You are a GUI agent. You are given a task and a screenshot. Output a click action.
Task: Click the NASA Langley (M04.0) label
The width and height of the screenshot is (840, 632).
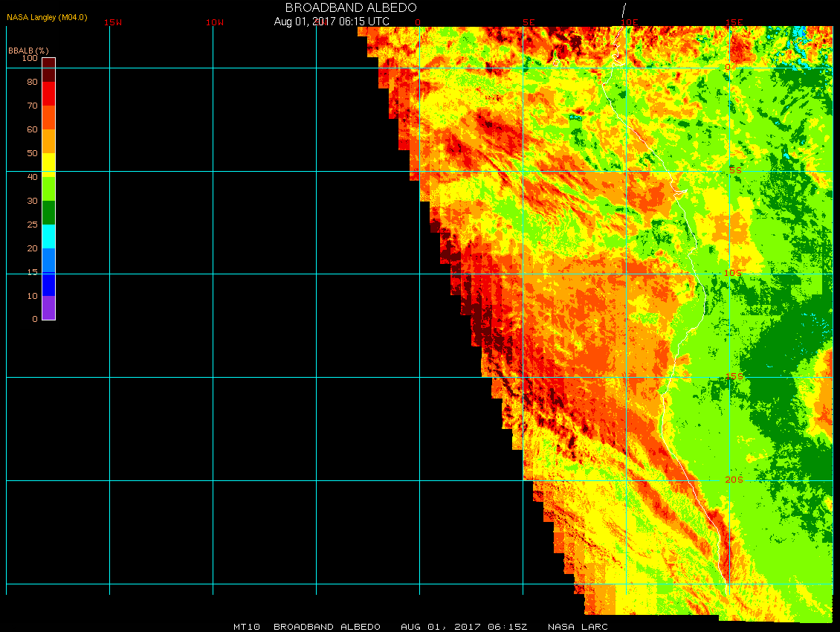(47, 16)
